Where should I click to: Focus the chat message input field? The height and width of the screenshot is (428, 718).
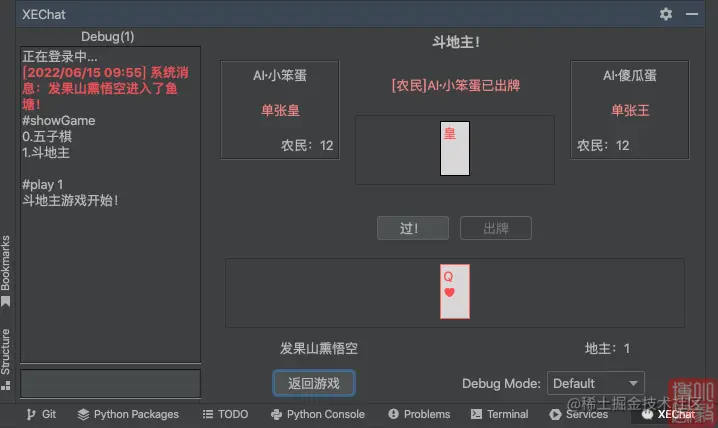[110, 384]
